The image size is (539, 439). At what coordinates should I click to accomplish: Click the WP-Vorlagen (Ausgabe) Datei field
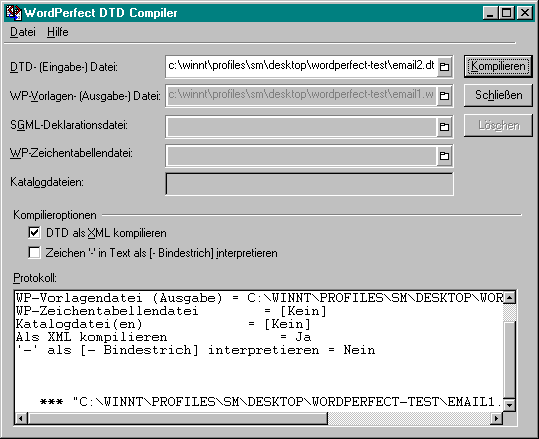[x=302, y=95]
